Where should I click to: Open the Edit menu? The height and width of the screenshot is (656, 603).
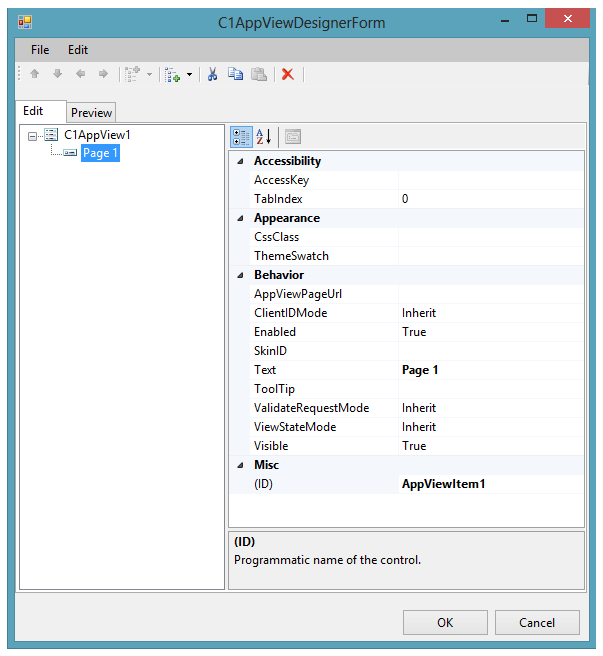(x=78, y=50)
